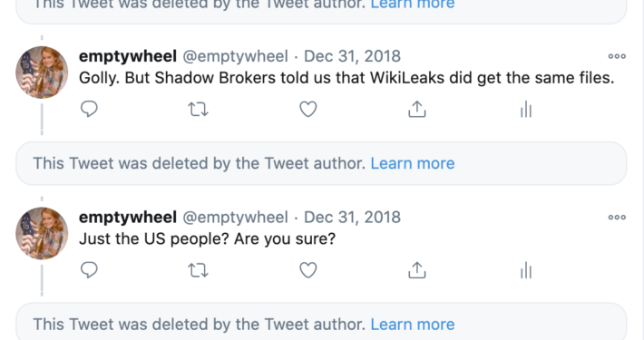Image resolution: width=644 pixels, height=340 pixels.
Task: Open Learn more link in the bottom deleted notice
Action: [x=413, y=325]
